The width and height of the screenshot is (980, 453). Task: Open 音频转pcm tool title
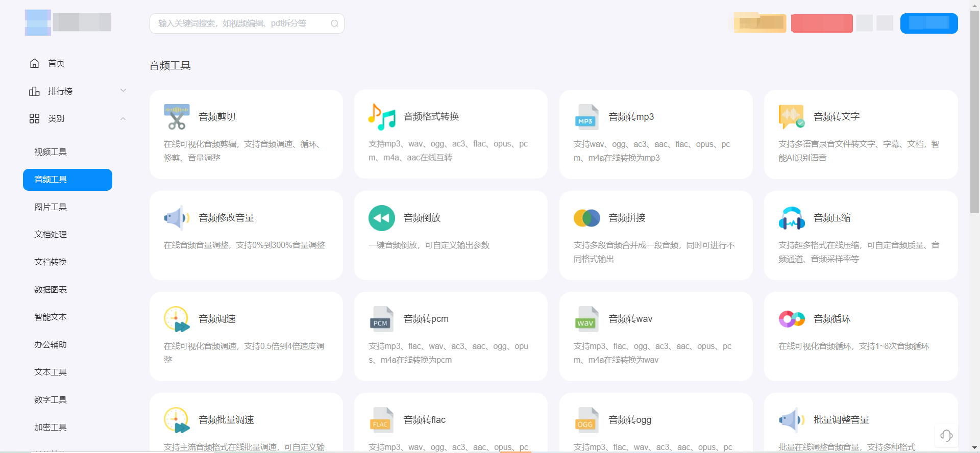426,319
